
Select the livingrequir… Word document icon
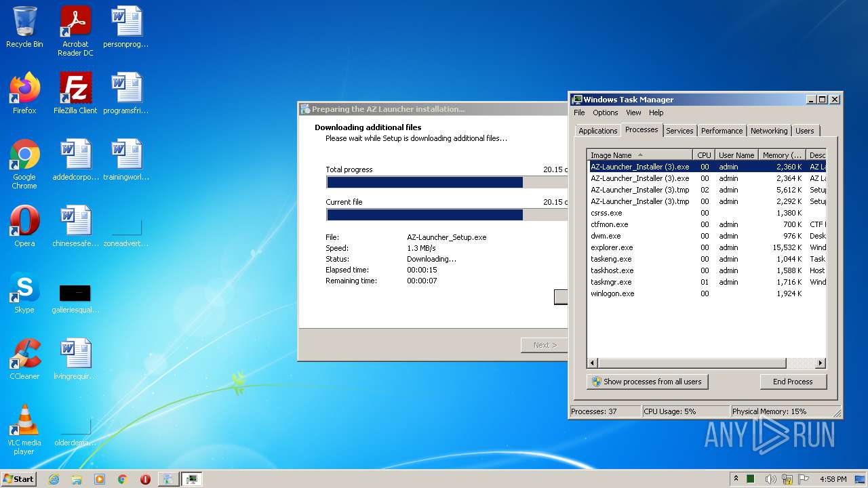click(75, 359)
